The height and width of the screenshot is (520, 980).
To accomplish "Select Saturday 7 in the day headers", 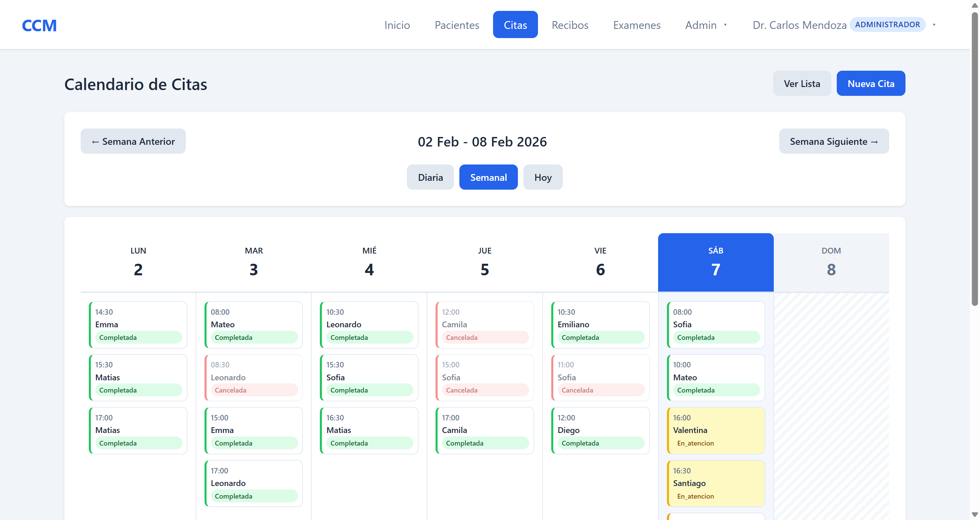I will pos(715,262).
